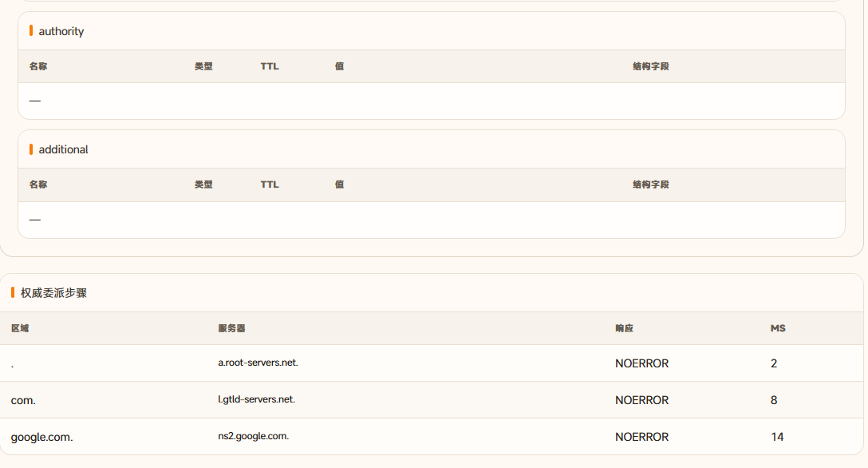Click NOERROR in the com. row

[x=641, y=400]
